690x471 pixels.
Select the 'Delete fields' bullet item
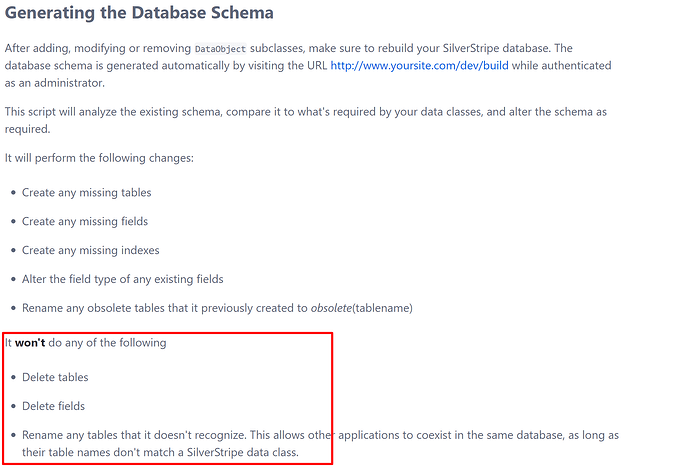53,406
